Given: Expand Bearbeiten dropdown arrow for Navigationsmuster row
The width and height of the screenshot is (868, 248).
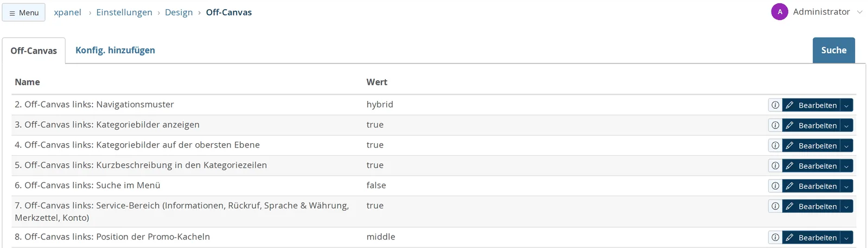Looking at the screenshot, I should [x=846, y=105].
